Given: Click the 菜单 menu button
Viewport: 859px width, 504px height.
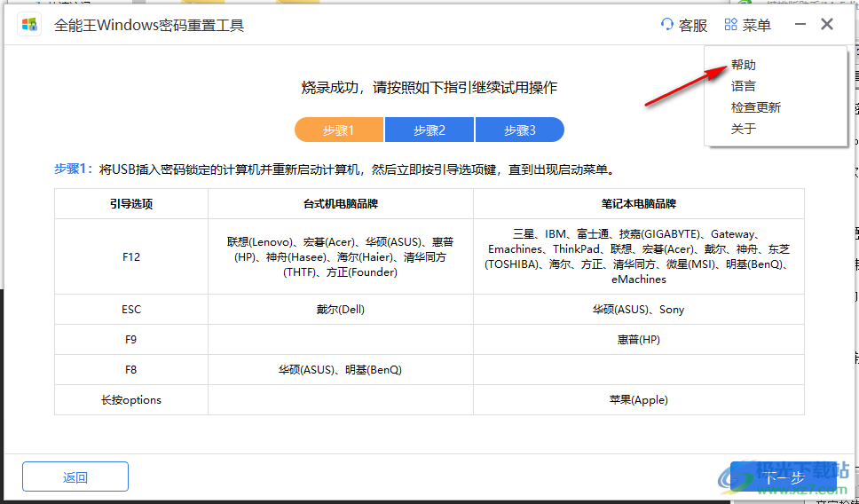Looking at the screenshot, I should tap(748, 25).
